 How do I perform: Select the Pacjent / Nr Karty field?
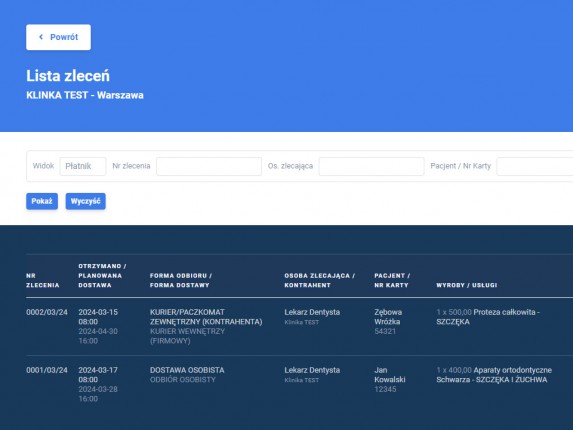535,166
